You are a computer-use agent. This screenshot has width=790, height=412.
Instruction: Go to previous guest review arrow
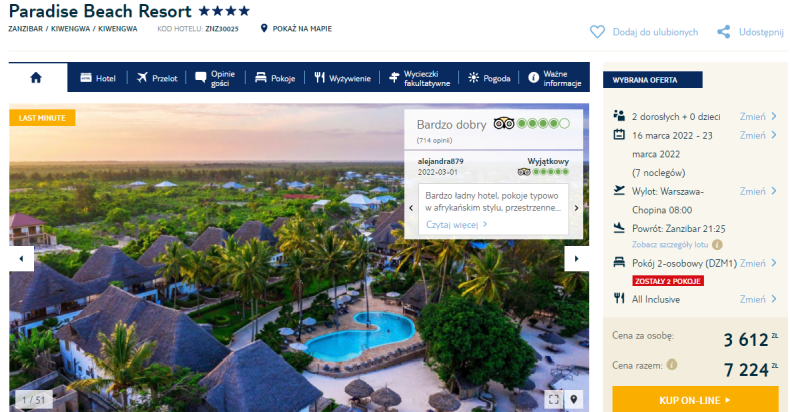[411, 208]
